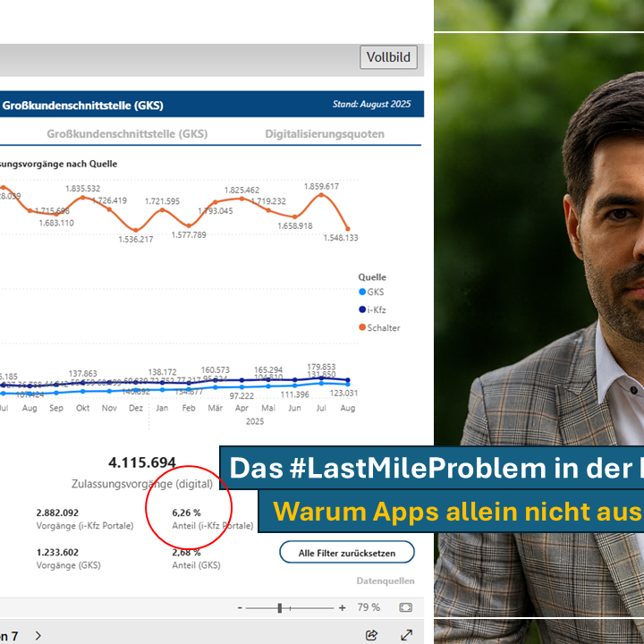Toggle GKS series in the legend
This screenshot has height=644, width=644.
click(376, 292)
